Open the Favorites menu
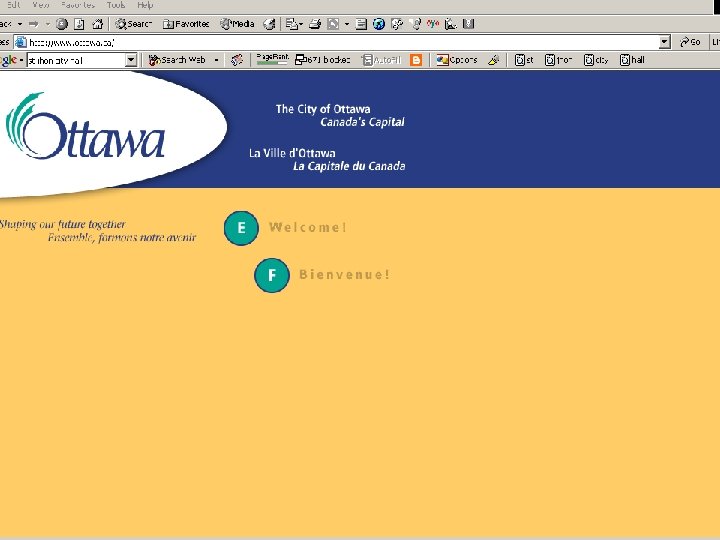720x540 pixels. click(78, 5)
